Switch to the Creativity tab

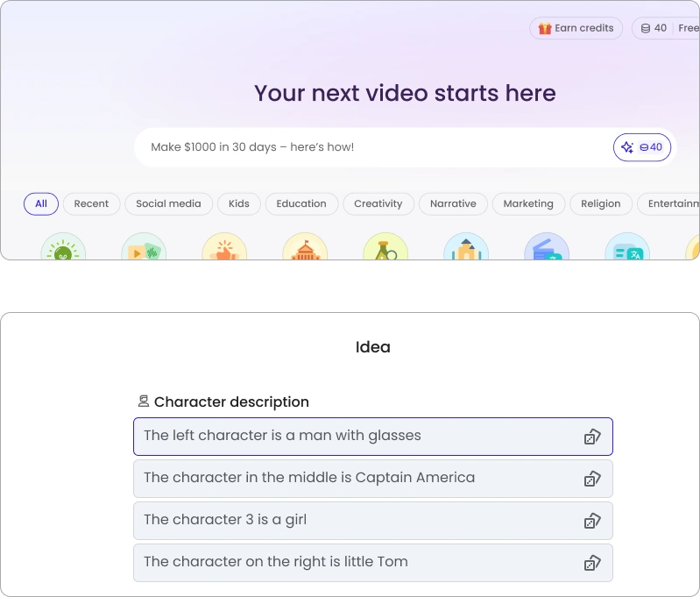click(378, 203)
